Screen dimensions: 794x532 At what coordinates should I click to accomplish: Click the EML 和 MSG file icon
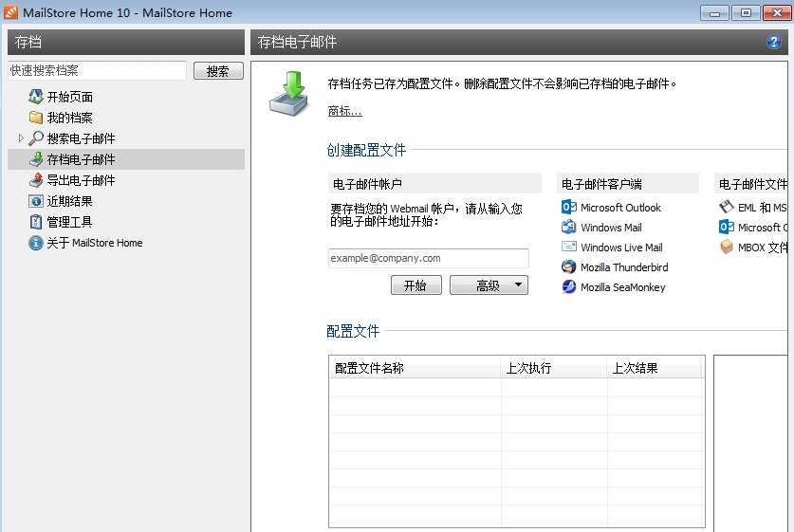pyautogui.click(x=726, y=207)
